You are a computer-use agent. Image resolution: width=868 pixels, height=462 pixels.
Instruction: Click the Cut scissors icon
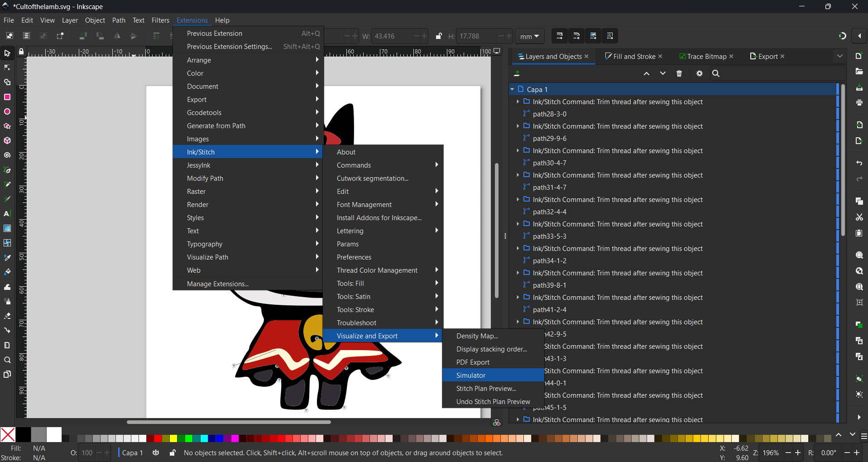(859, 217)
